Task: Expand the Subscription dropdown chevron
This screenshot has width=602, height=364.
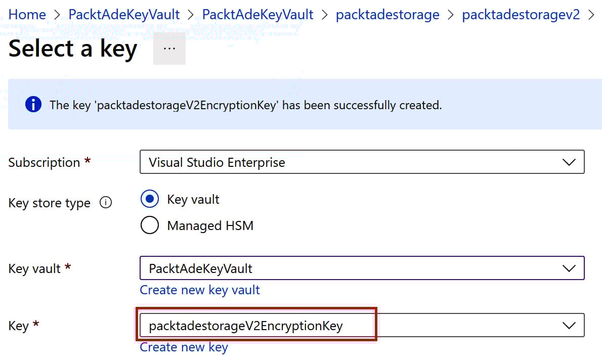Action: click(569, 162)
